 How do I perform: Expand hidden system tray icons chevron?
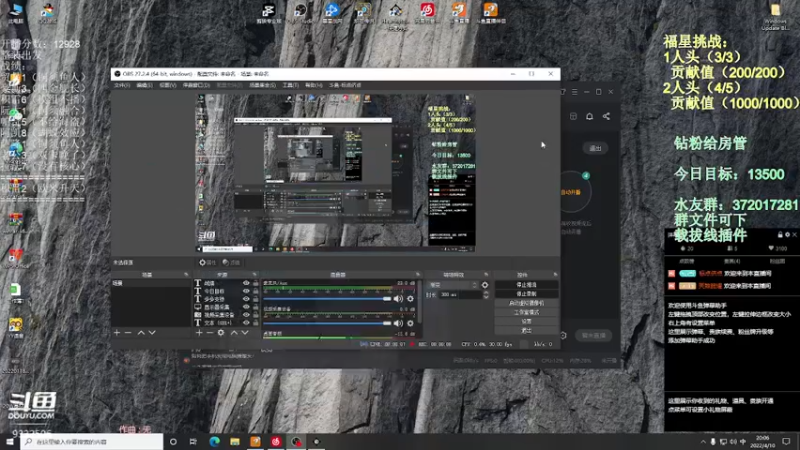(x=703, y=441)
